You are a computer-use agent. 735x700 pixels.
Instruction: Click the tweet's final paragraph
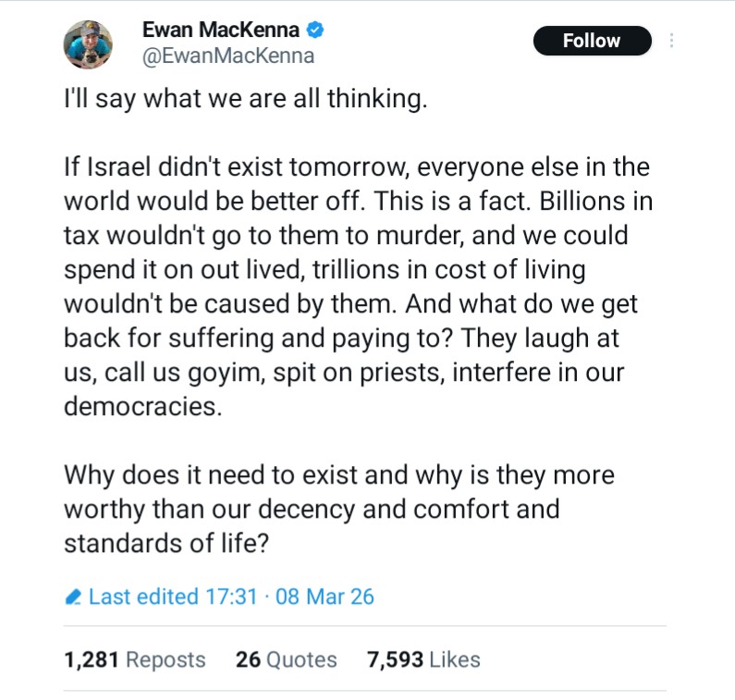coord(338,510)
